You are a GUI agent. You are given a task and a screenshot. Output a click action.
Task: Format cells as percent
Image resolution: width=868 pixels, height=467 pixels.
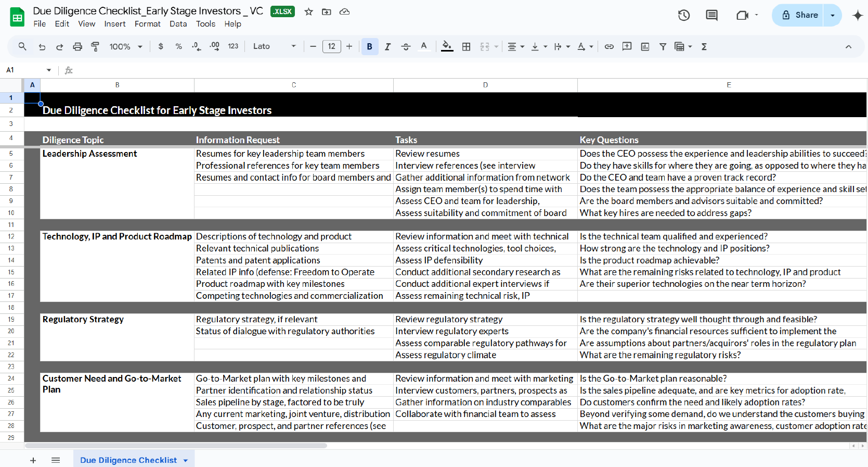(178, 46)
